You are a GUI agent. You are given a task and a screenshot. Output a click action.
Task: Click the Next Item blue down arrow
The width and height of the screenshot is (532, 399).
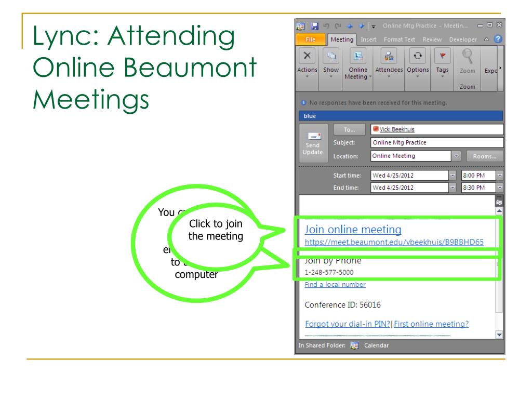[362, 26]
